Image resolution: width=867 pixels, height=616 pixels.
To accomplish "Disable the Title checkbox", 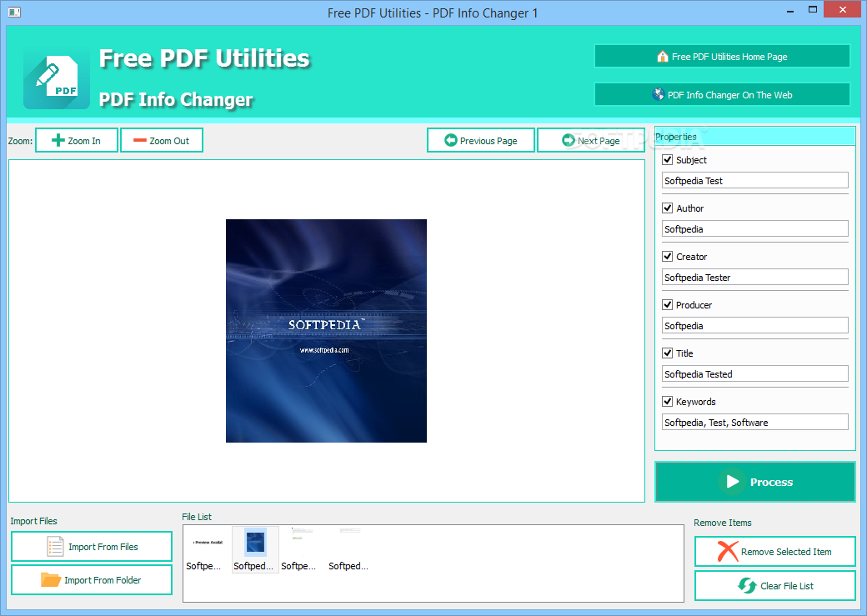I will point(668,353).
